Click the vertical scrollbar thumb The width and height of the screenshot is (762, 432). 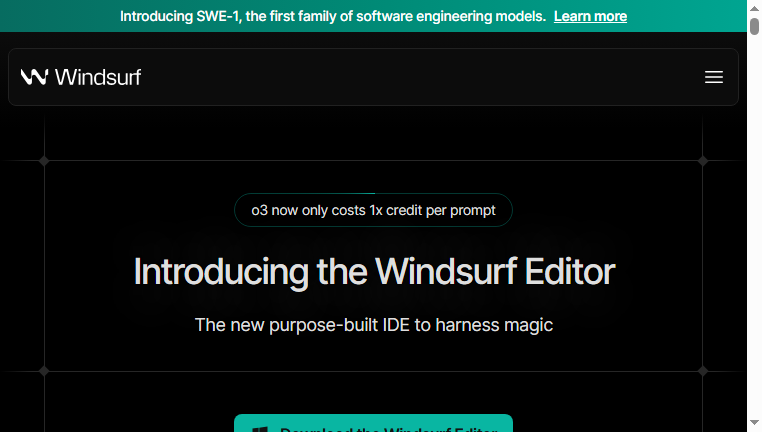pos(754,26)
